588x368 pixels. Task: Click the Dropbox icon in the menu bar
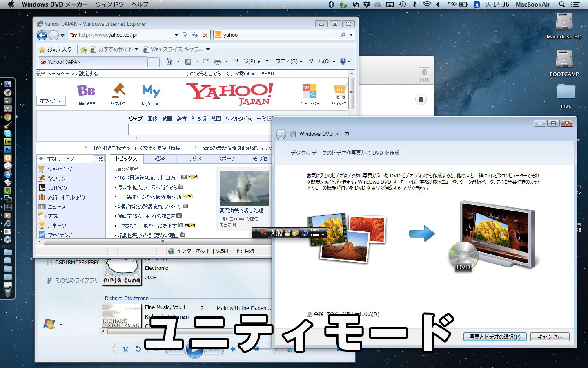[367, 4]
